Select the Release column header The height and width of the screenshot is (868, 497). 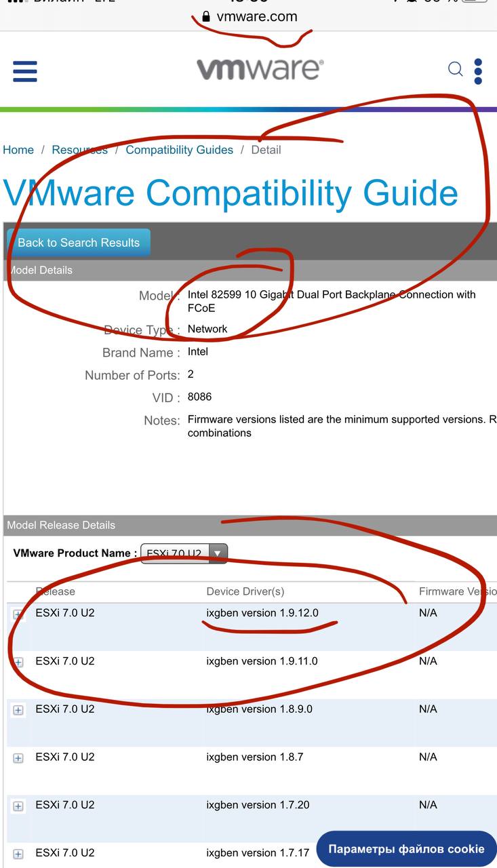click(56, 591)
